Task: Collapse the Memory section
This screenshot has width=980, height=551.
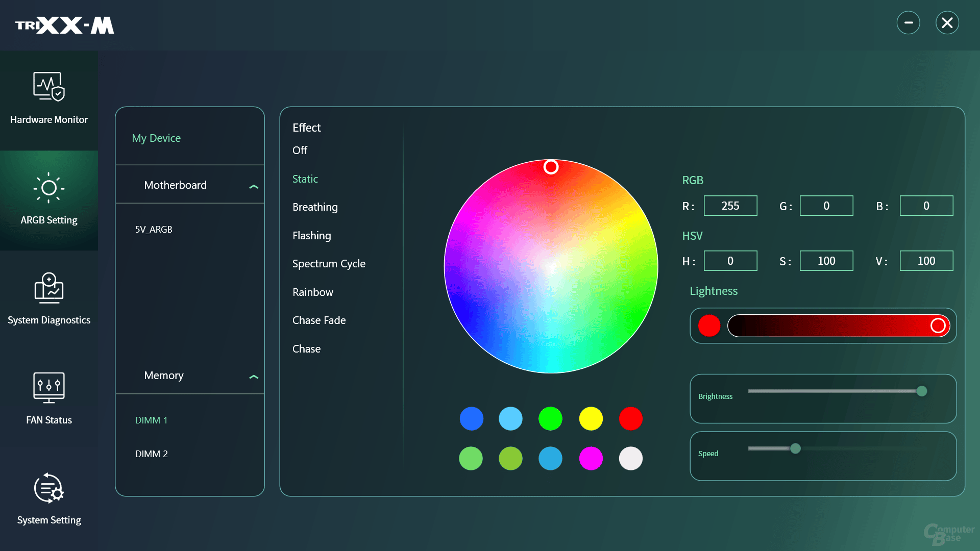Action: (254, 377)
